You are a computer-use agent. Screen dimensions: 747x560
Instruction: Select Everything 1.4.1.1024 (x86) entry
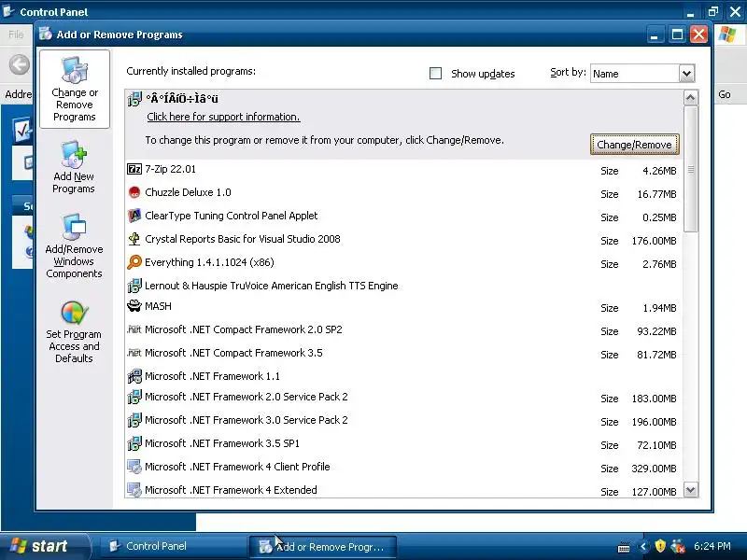point(404,263)
